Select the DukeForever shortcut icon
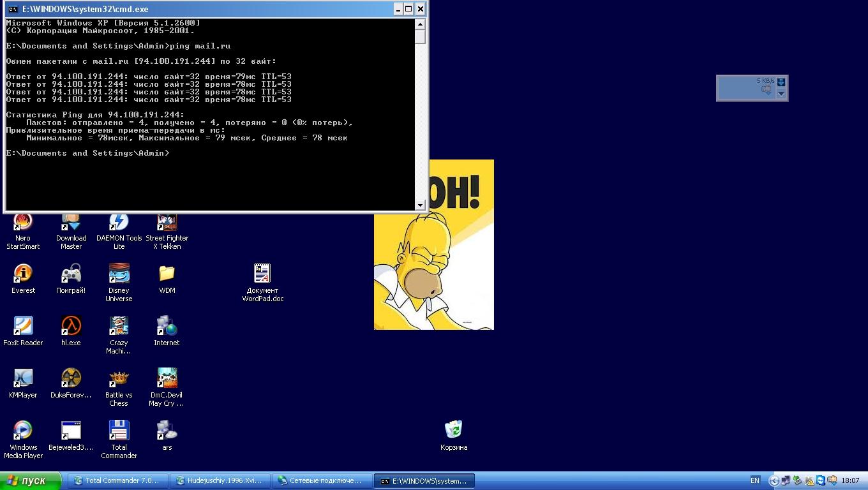The image size is (868, 490). [71, 383]
